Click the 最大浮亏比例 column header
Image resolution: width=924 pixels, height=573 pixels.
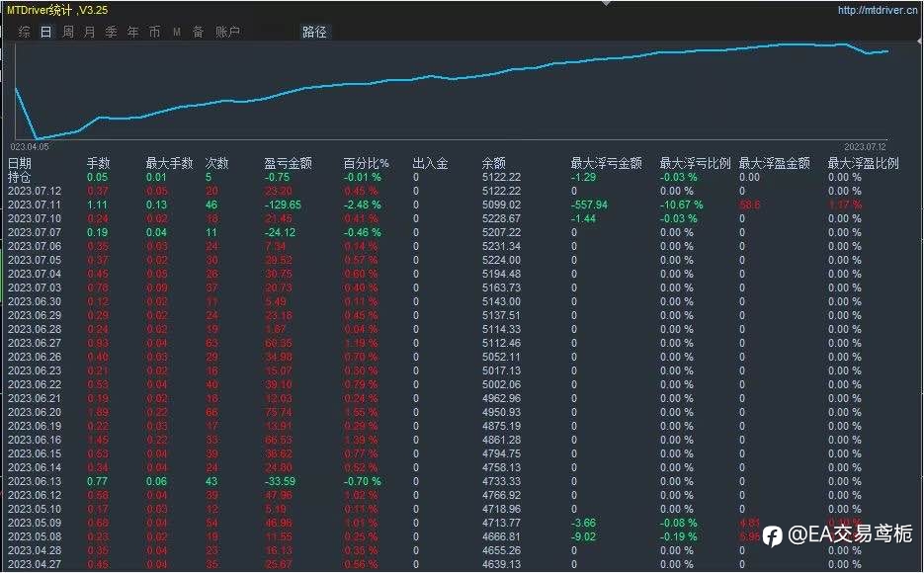695,163
